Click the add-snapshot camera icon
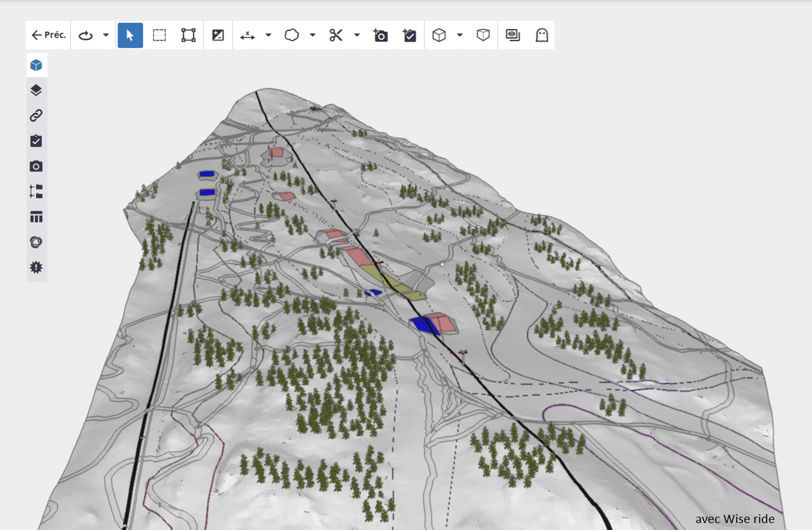The height and width of the screenshot is (530, 812). (x=380, y=35)
